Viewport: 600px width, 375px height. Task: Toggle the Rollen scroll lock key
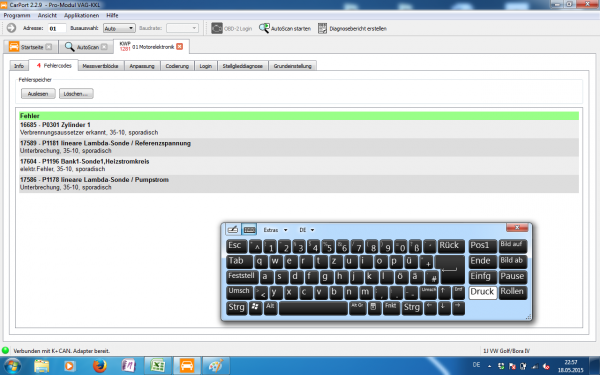(x=512, y=292)
